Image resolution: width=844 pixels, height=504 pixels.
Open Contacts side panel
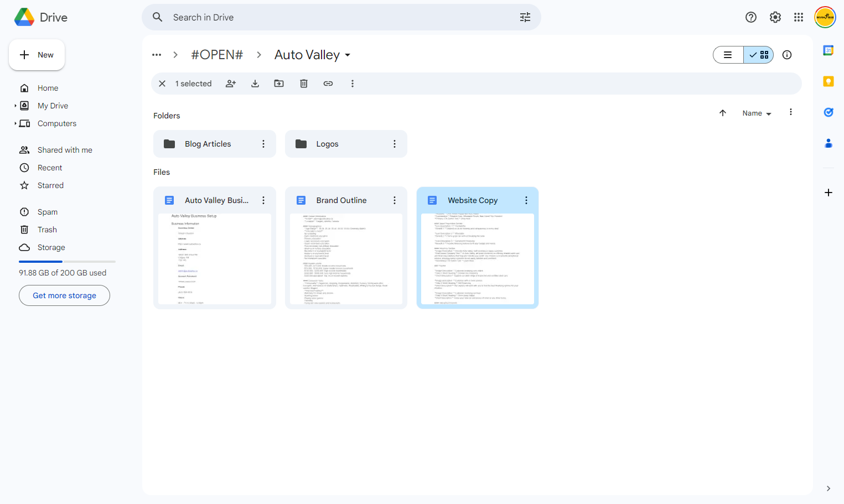tap(829, 143)
